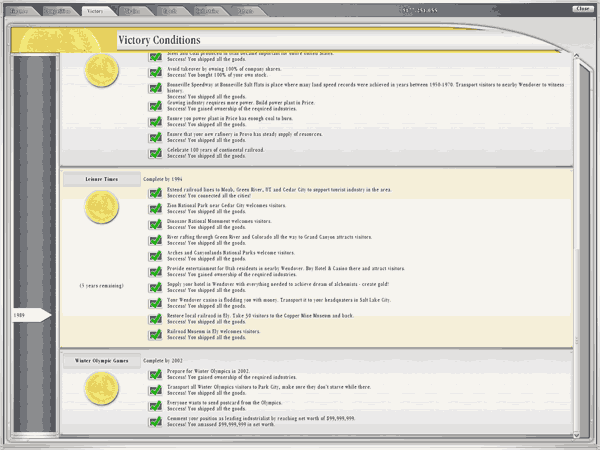Select the Victory tab
Screen dimensions: 600x450
[x=95, y=11]
